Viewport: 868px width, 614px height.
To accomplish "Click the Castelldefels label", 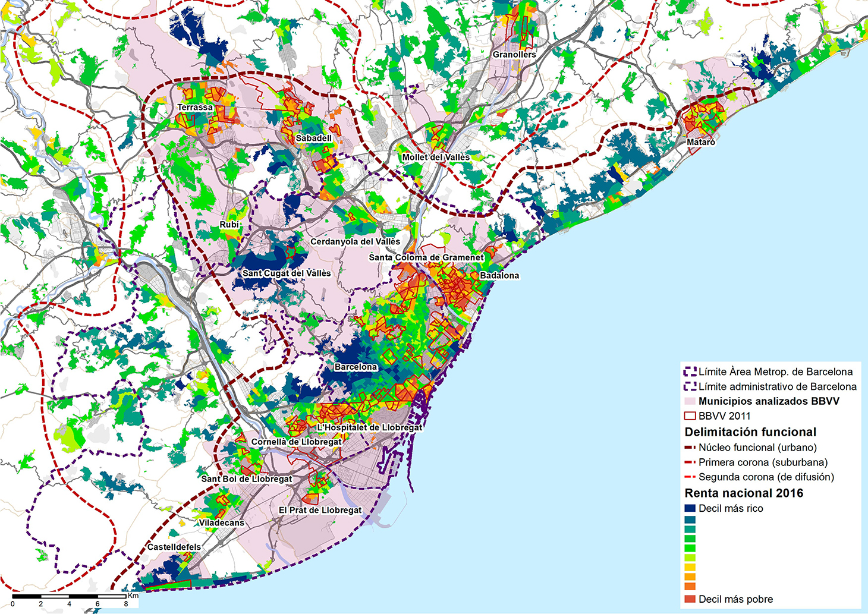I will (x=174, y=547).
